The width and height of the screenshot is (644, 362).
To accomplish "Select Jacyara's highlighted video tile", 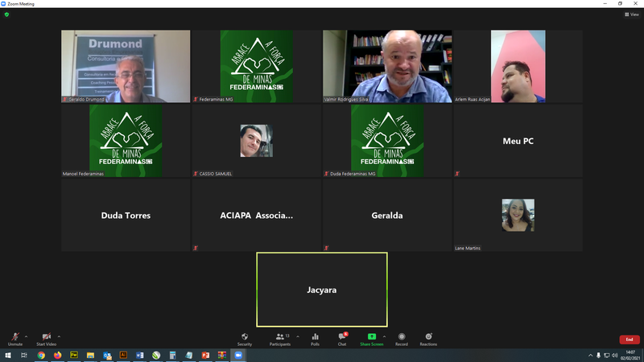I will point(322,290).
